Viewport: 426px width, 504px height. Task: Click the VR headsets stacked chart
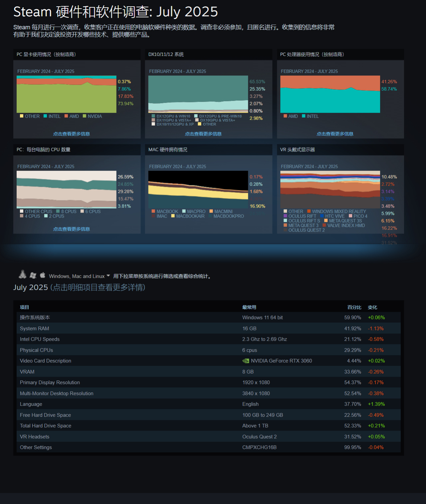[x=330, y=190]
